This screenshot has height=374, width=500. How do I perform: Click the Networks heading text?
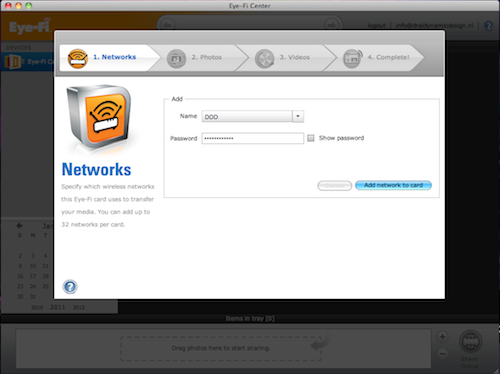coord(96,169)
